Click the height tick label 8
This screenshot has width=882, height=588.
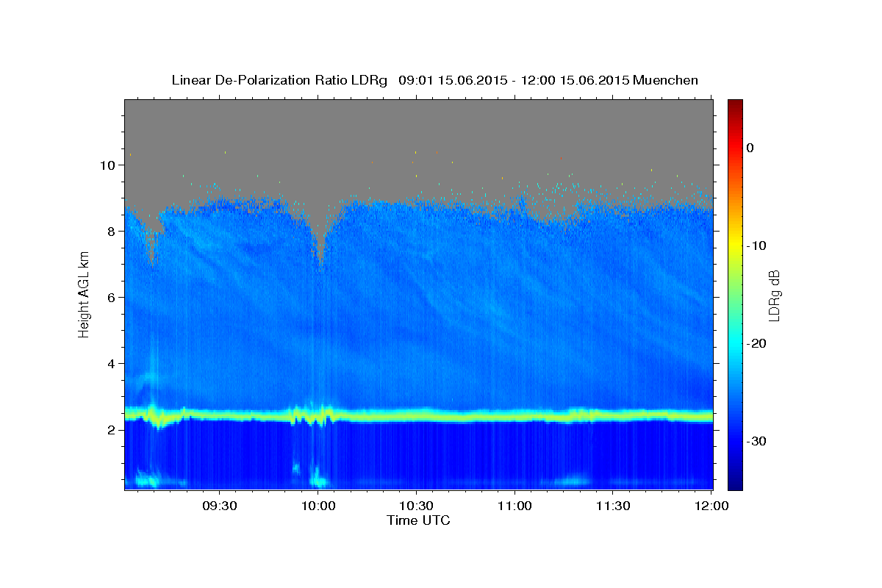(111, 231)
